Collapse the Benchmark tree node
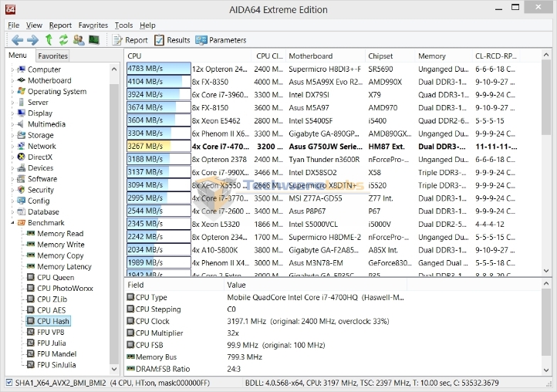 13,223
